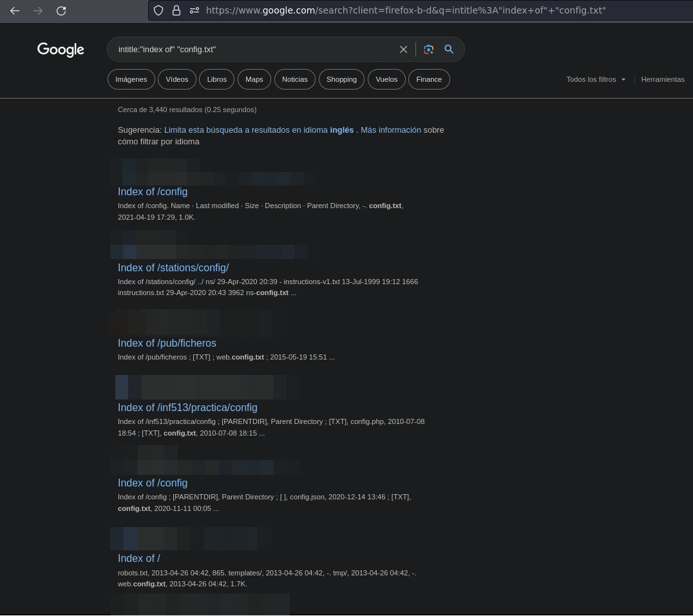This screenshot has width=693, height=616.
Task: Focus the browser URL address bar
Action: [406, 10]
